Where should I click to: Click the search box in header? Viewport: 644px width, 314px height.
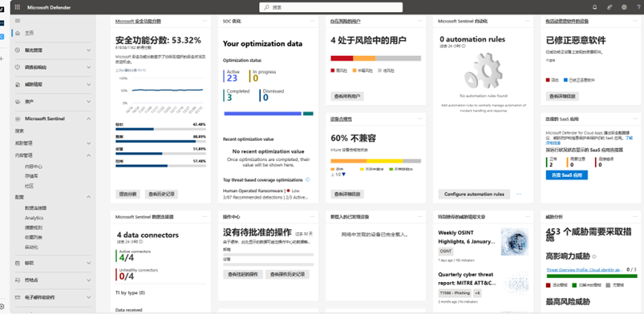pos(331,7)
